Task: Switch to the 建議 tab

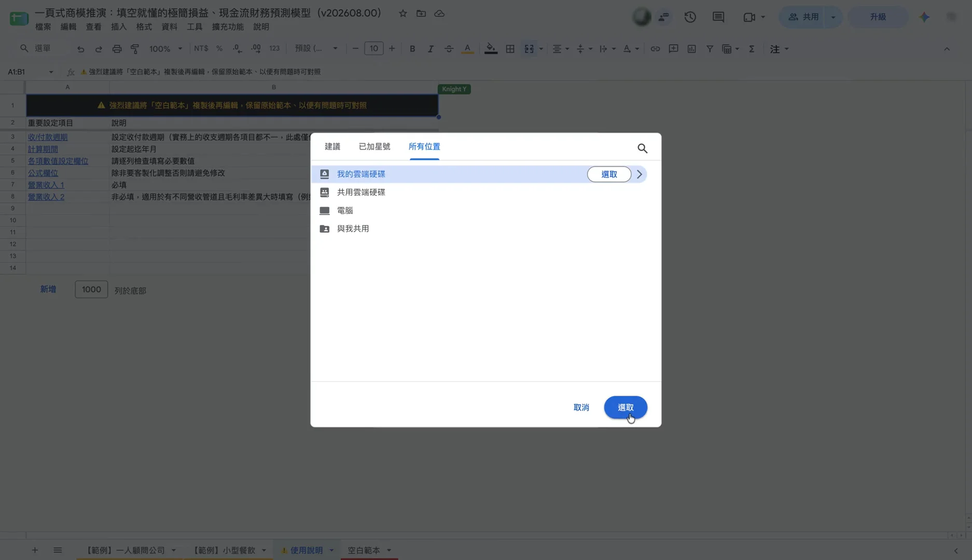Action: 332,147
